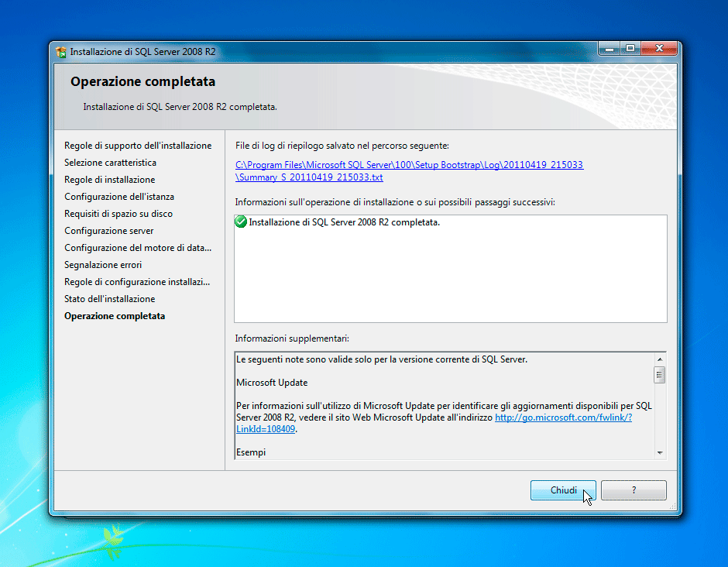Select "Regole di configurazione installazi..." step
This screenshot has width=728, height=567.
[137, 282]
